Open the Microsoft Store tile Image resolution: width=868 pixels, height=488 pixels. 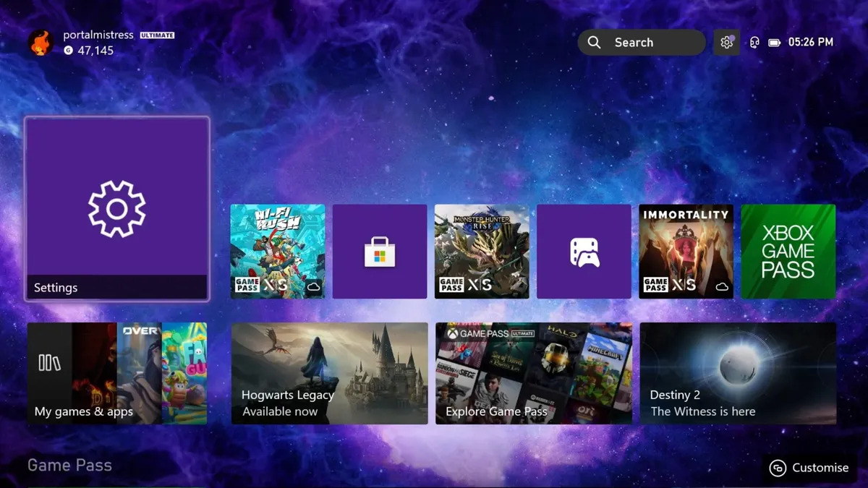point(379,251)
